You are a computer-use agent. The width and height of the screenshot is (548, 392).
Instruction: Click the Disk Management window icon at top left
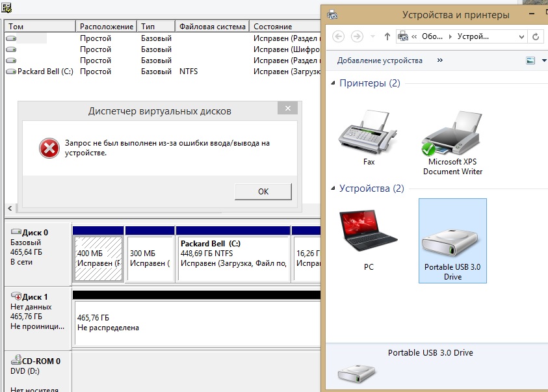(x=7, y=8)
